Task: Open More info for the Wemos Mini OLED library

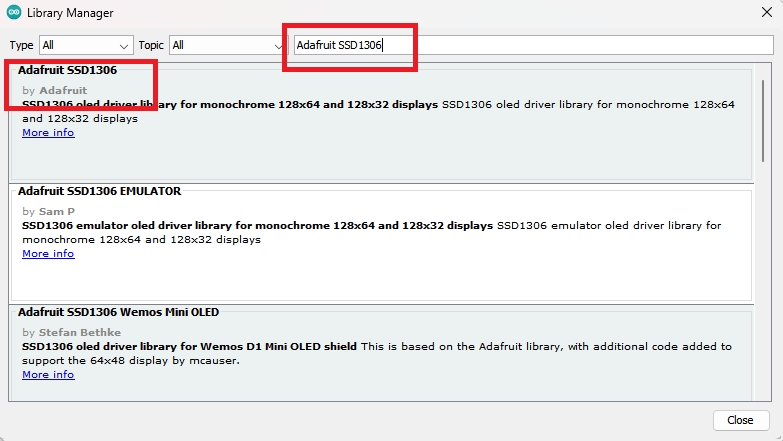Action: 48,375
